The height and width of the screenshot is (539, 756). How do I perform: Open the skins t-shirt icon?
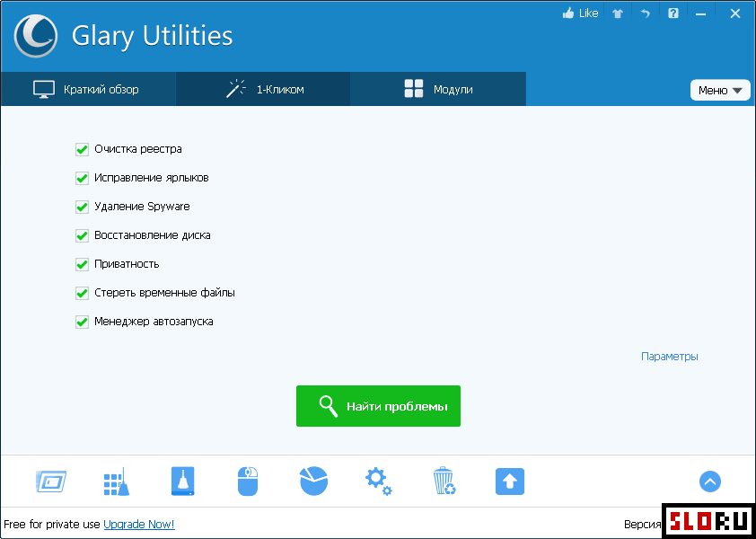coord(618,14)
